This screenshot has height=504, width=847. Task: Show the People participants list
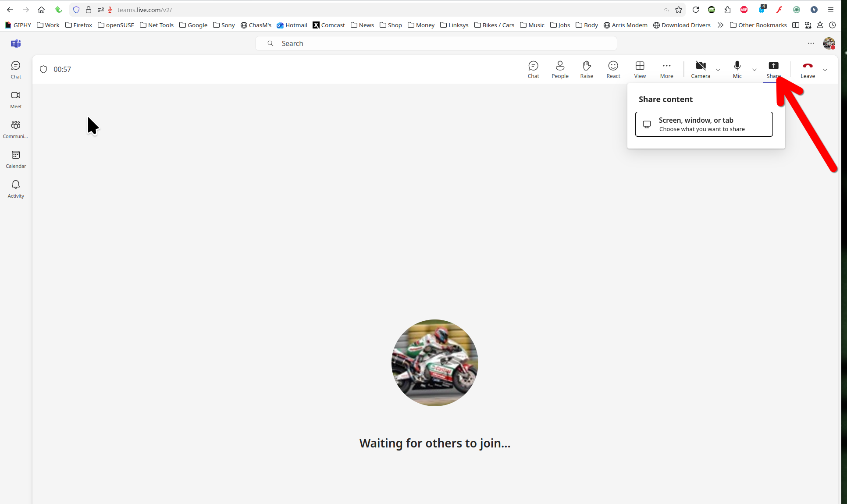coord(560,69)
